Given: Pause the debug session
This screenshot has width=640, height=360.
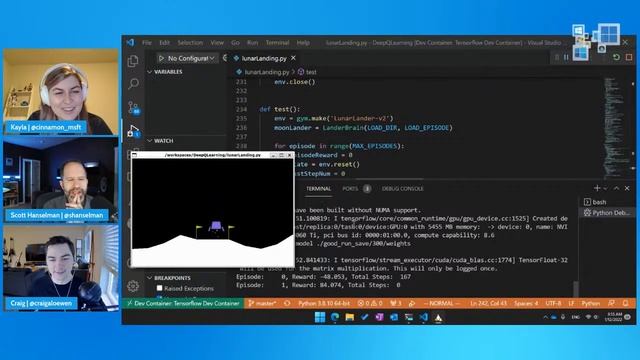Looking at the screenshot, I should (566, 58).
